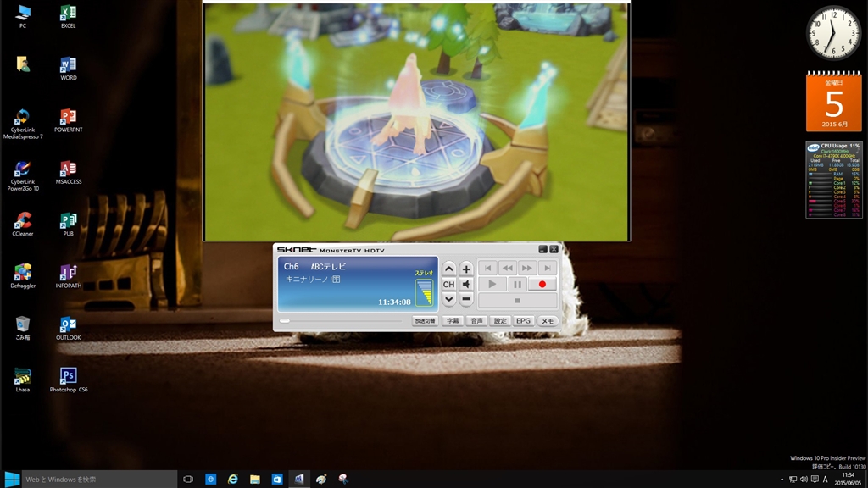Switch to the next channel down in MonsterTV

449,299
